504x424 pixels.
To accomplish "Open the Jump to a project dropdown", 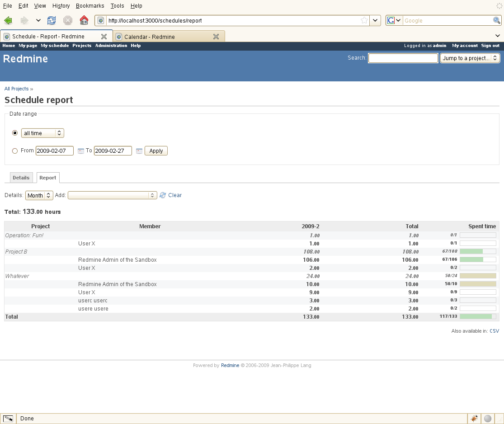I will [x=470, y=58].
